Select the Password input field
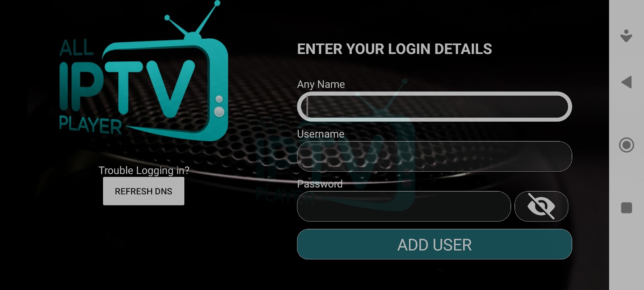This screenshot has width=644, height=290. [404, 206]
